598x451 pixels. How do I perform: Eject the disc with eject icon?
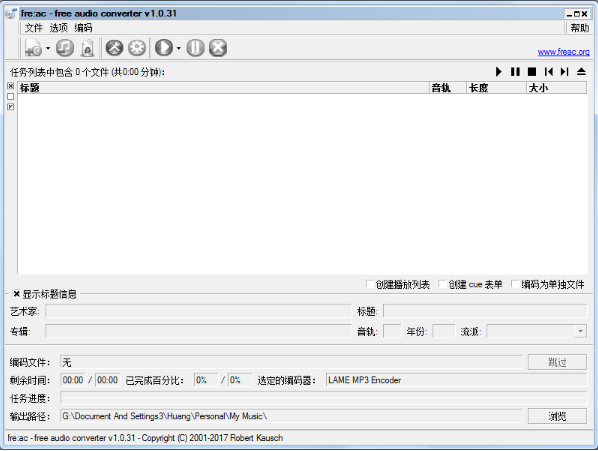[x=581, y=72]
